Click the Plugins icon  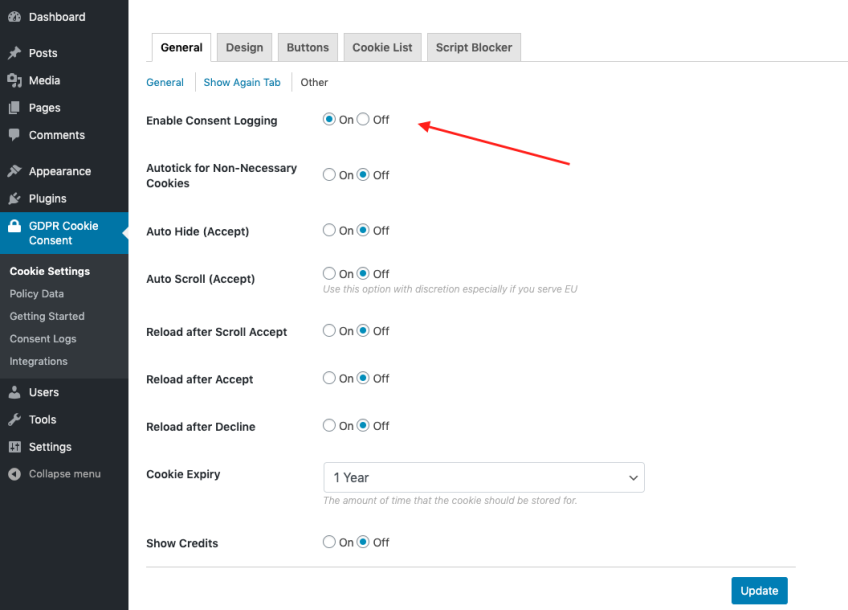[16, 198]
